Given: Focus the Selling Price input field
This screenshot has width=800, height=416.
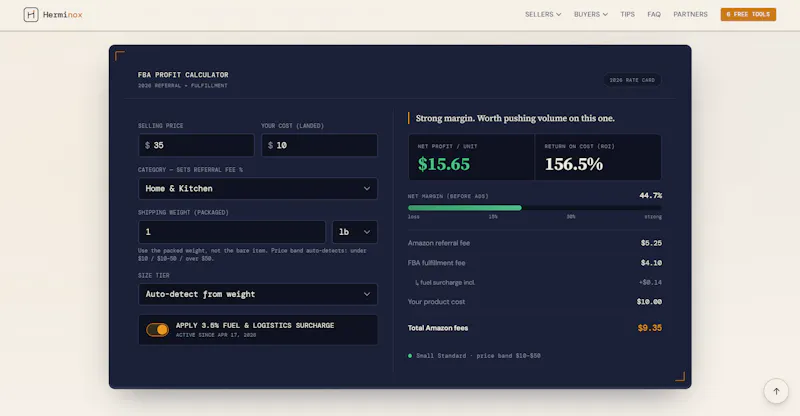Looking at the screenshot, I should (196, 145).
